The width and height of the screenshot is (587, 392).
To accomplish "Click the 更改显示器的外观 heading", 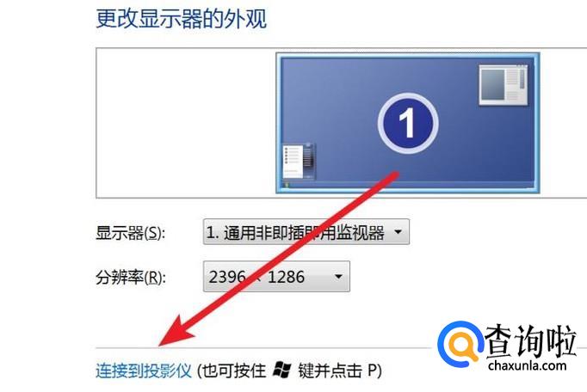I will coord(182,18).
